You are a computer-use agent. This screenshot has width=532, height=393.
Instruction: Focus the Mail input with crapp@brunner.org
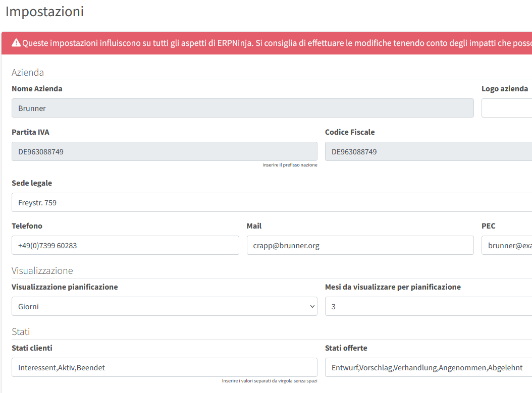click(360, 245)
